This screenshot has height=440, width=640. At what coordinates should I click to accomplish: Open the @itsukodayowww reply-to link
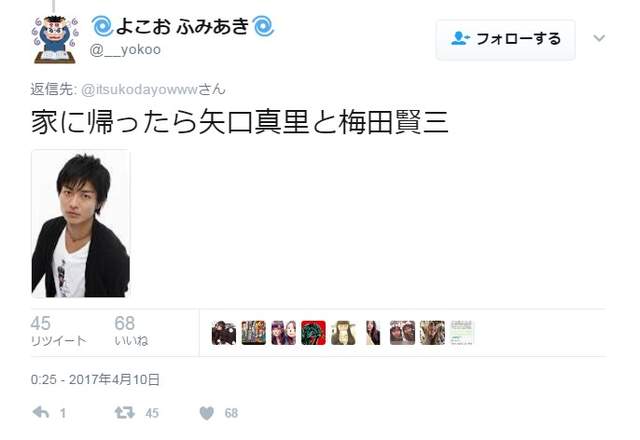pyautogui.click(x=140, y=89)
